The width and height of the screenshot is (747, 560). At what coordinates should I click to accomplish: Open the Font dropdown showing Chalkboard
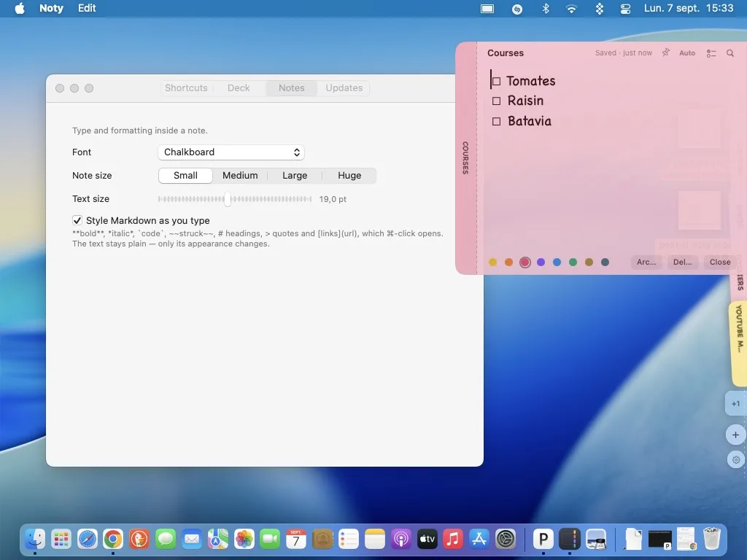[x=231, y=152]
